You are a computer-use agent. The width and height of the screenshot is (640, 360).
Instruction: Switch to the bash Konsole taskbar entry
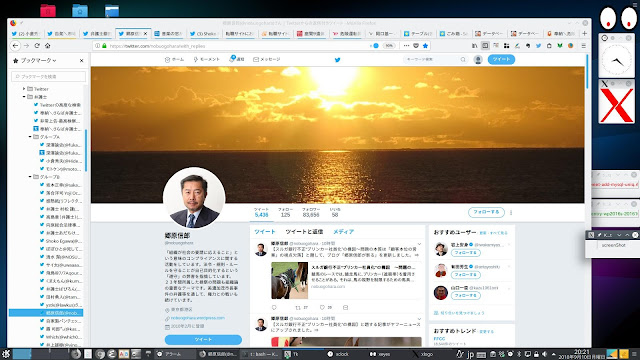pyautogui.click(x=260, y=354)
